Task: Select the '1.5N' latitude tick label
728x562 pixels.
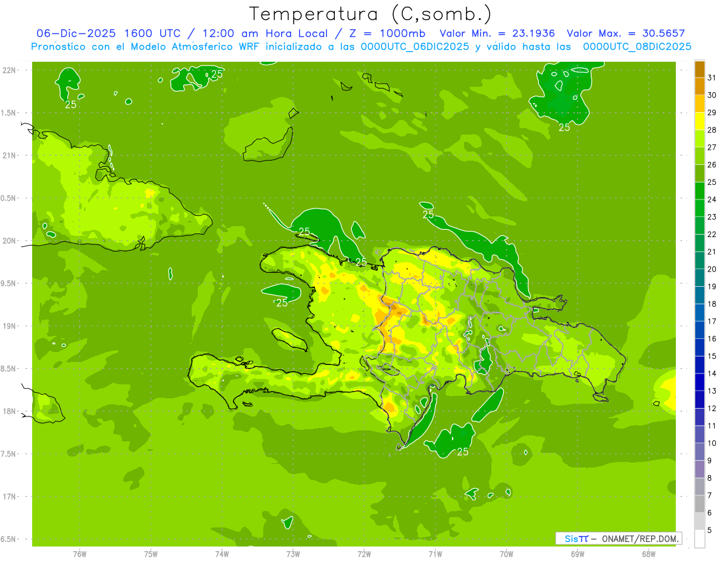Action: (x=9, y=113)
